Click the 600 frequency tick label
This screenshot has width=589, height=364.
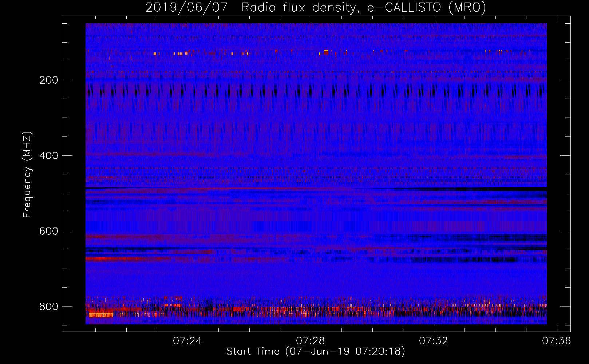coord(49,232)
